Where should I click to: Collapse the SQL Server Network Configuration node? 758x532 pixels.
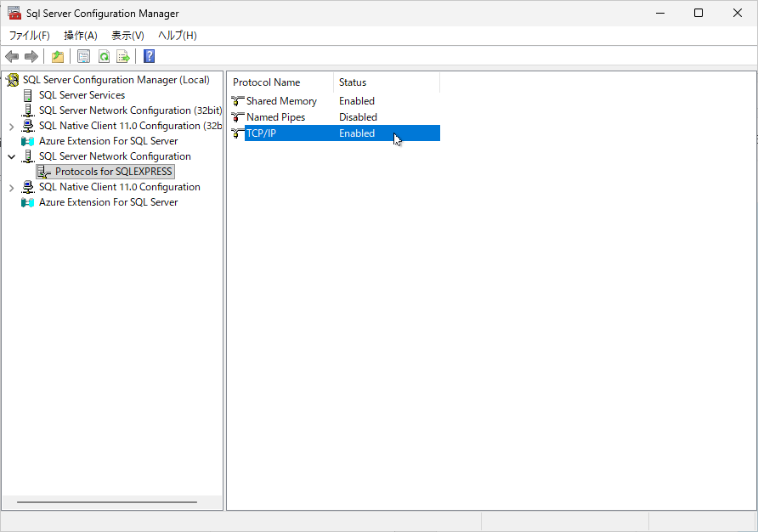pos(11,156)
